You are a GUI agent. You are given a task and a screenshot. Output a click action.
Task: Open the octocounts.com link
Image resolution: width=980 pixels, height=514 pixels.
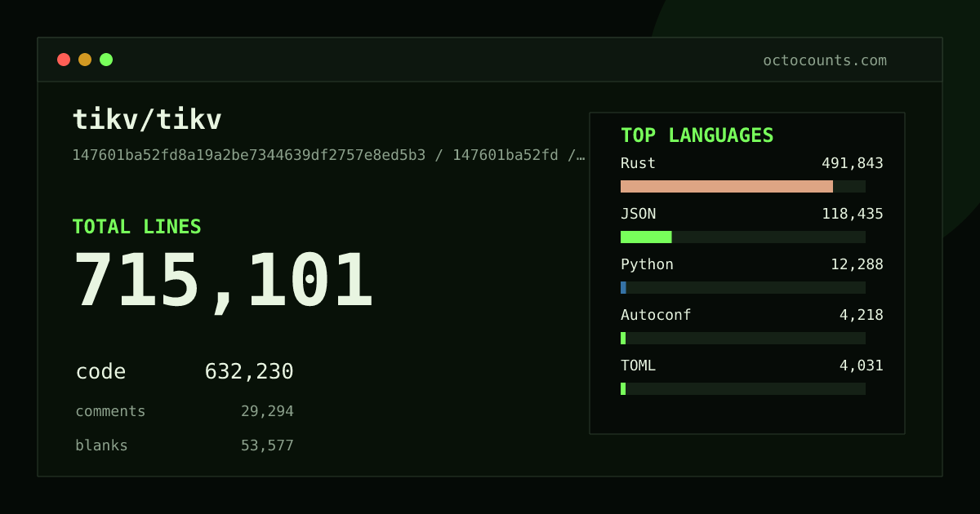825,60
